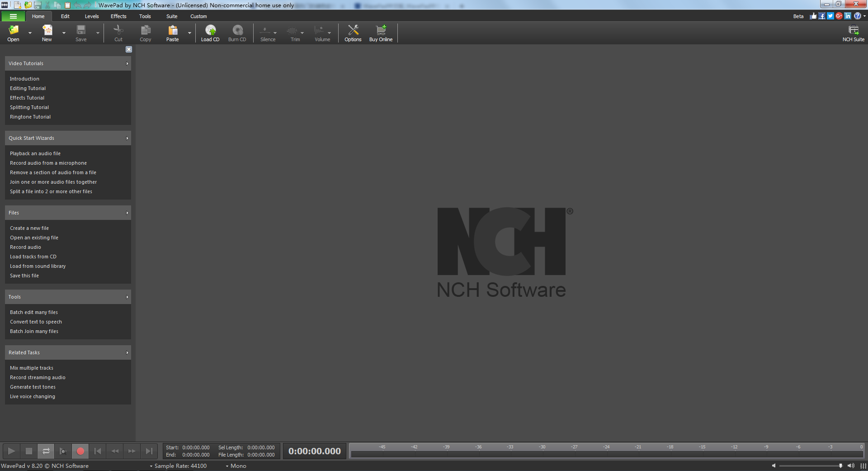Open the Save button dropdown arrow

click(x=98, y=33)
